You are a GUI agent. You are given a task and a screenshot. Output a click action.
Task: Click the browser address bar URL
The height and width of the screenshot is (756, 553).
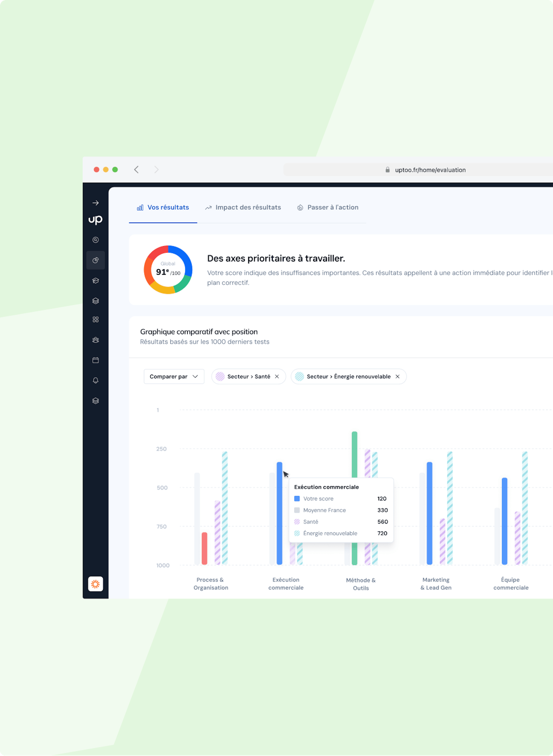click(430, 170)
